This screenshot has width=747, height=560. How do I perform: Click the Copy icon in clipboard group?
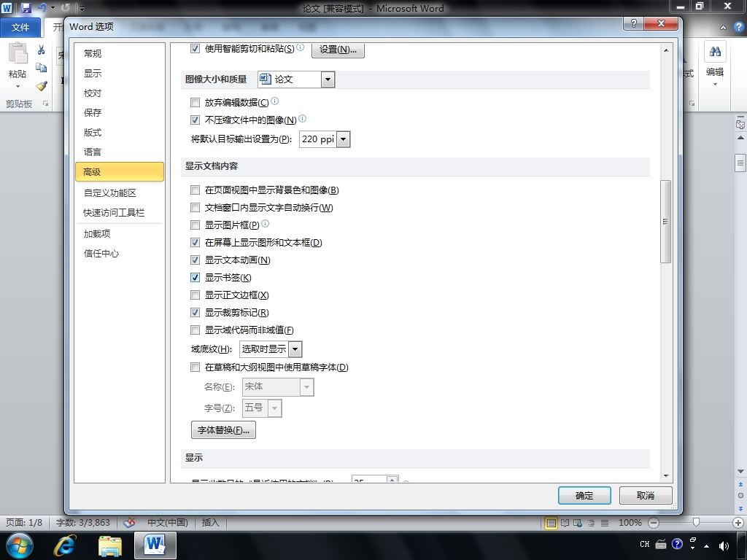coord(41,68)
